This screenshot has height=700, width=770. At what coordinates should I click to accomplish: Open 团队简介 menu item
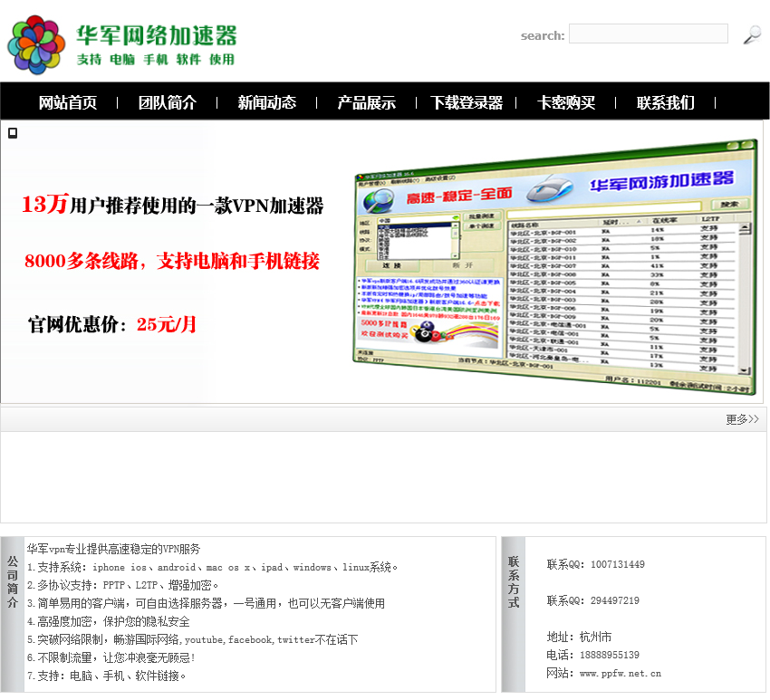[x=168, y=102]
